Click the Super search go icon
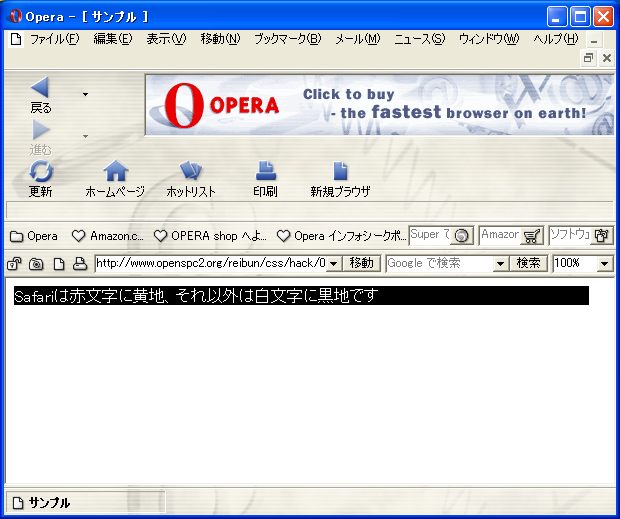Image resolution: width=620 pixels, height=519 pixels. pos(461,236)
